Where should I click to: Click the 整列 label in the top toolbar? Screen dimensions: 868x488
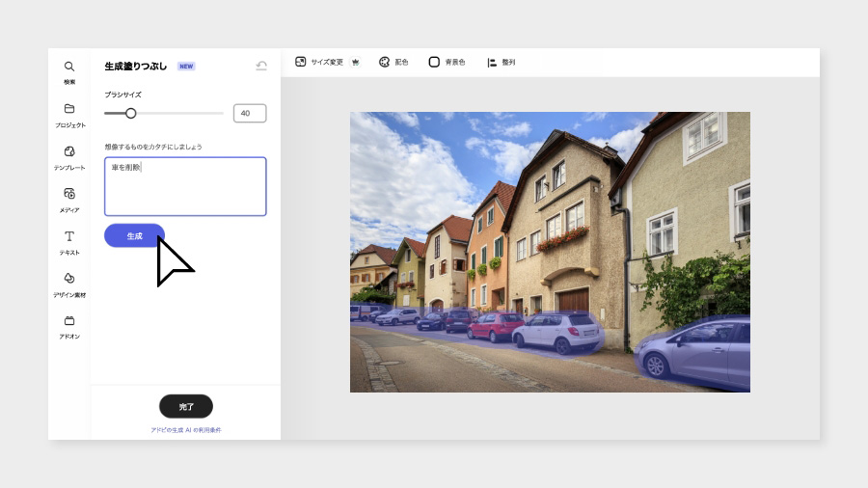point(508,63)
